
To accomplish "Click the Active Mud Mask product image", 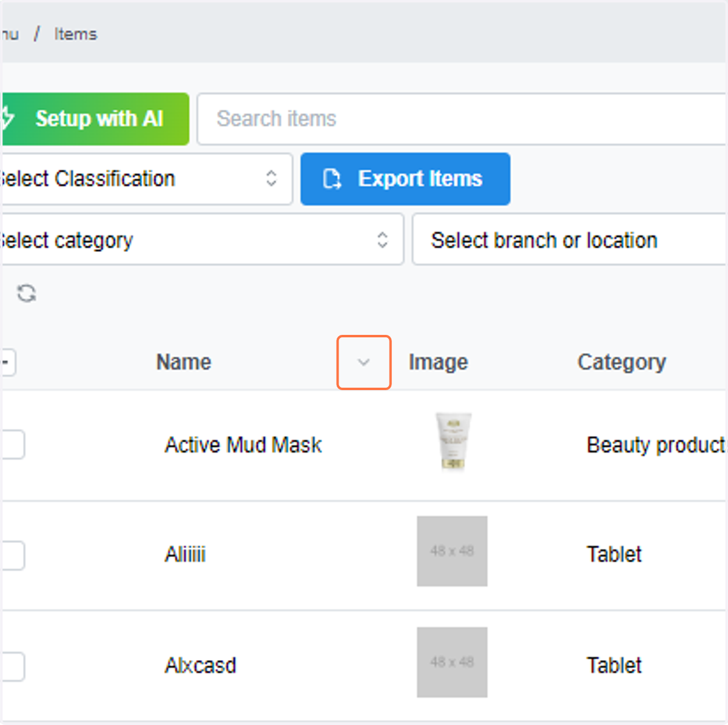I will point(453,442).
